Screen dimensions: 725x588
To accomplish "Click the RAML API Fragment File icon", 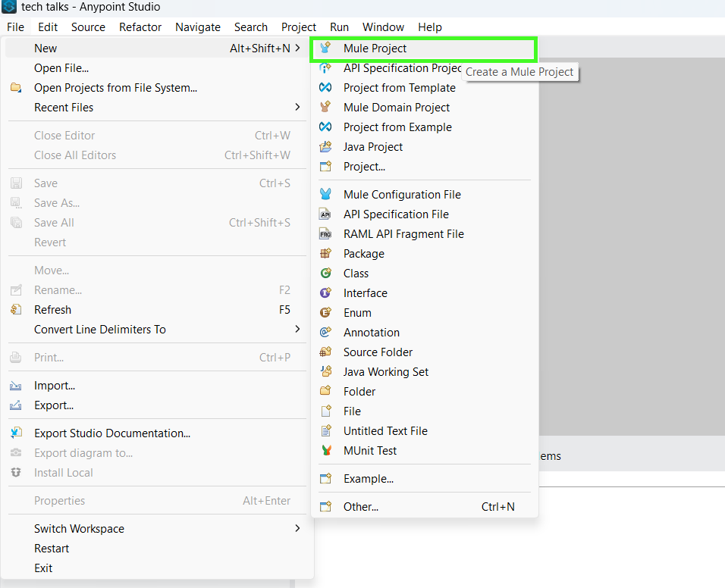I will coord(325,233).
